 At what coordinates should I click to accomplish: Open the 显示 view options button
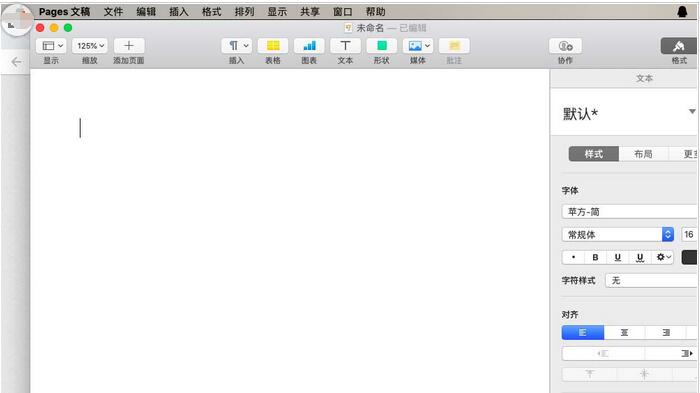click(51, 46)
